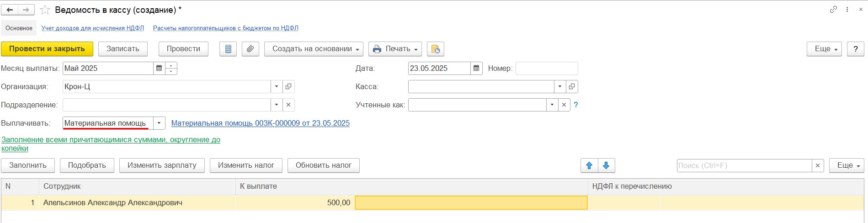Switch to Учет доходов для исчисления НДФЛ tab
This screenshot has height=223, width=868.
coord(93,28)
